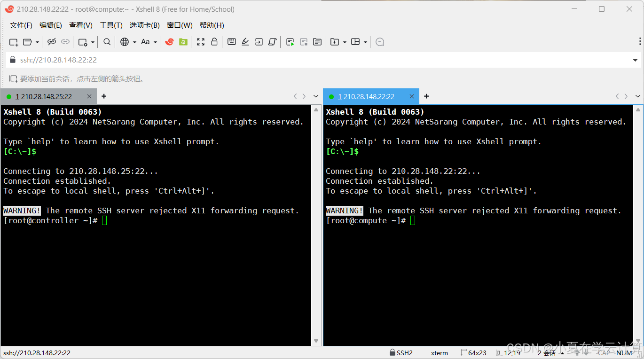Open the 文件(F) menu
Image resolution: width=644 pixels, height=359 pixels.
[21, 25]
